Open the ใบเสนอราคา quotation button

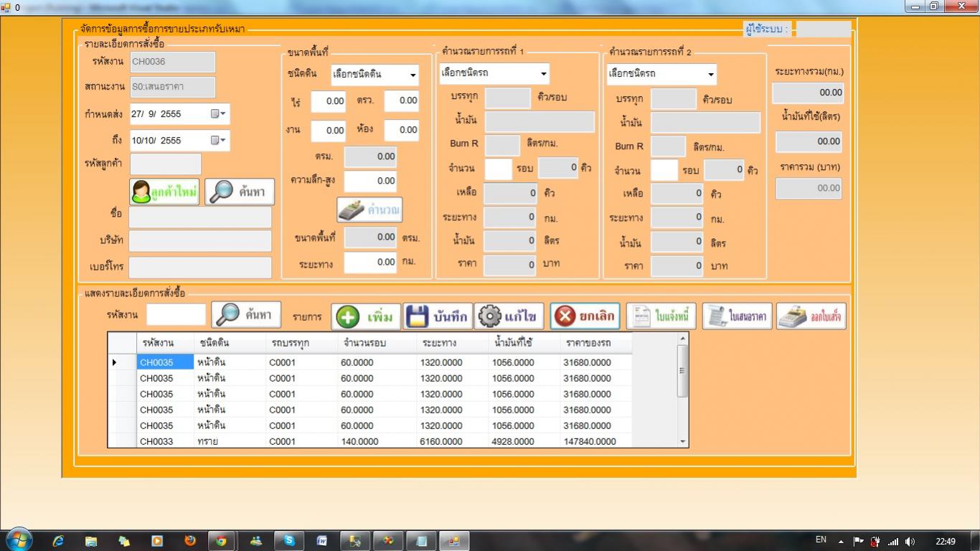(737, 316)
